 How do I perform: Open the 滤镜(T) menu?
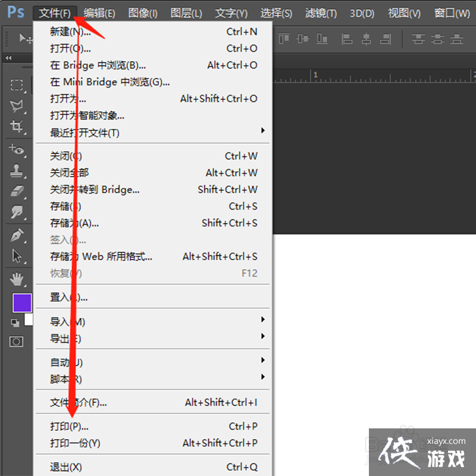tap(321, 13)
